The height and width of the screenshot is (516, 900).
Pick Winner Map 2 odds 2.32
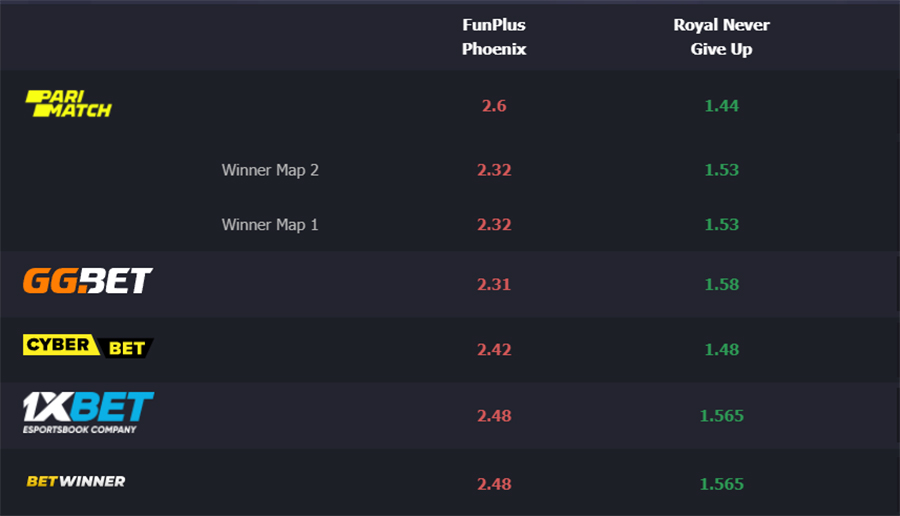tap(494, 170)
